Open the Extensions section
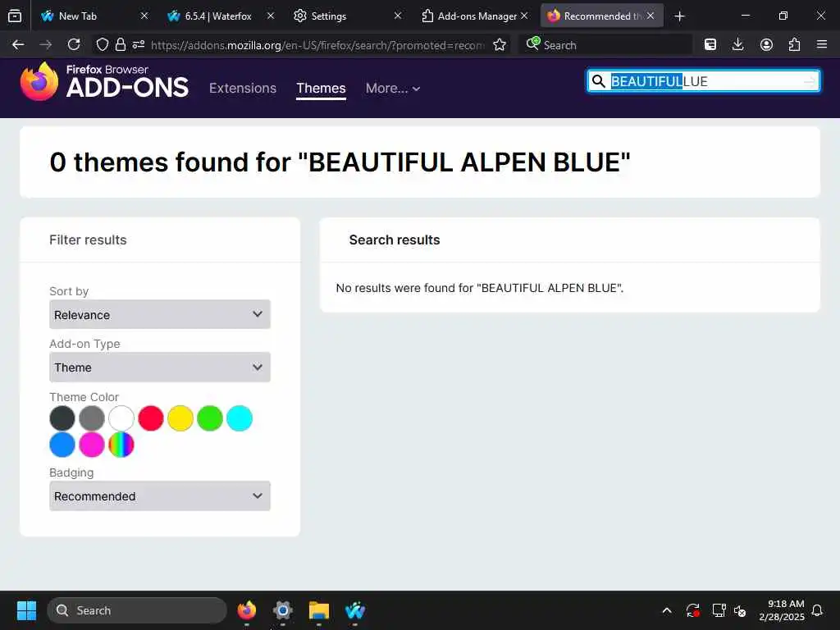840x630 pixels. click(x=243, y=88)
